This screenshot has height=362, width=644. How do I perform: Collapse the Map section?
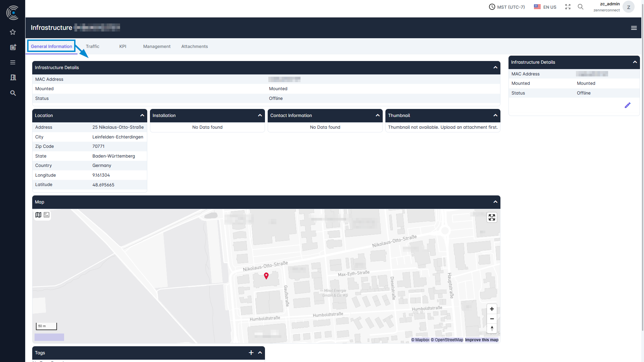pos(495,202)
